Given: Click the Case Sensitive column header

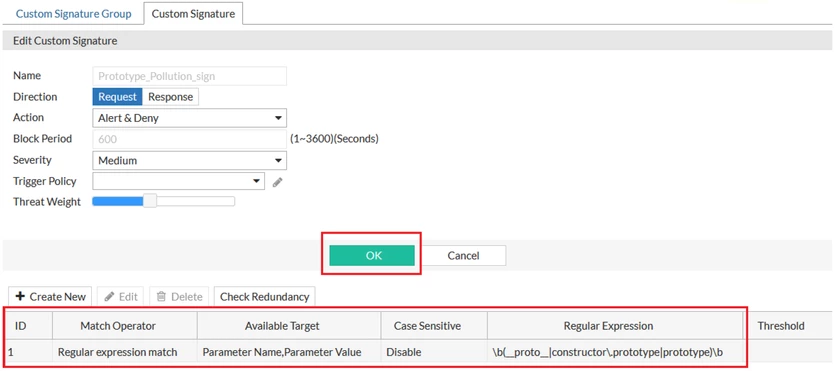Looking at the screenshot, I should pyautogui.click(x=435, y=326).
